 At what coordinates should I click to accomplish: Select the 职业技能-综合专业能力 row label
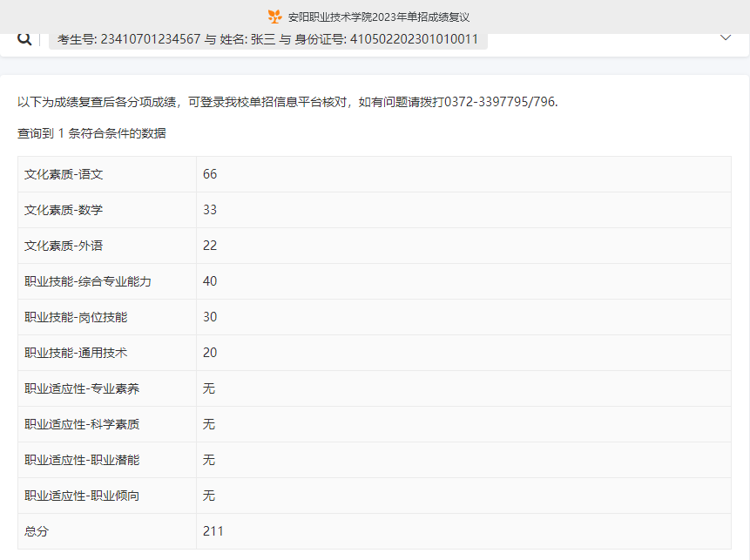[88, 281]
